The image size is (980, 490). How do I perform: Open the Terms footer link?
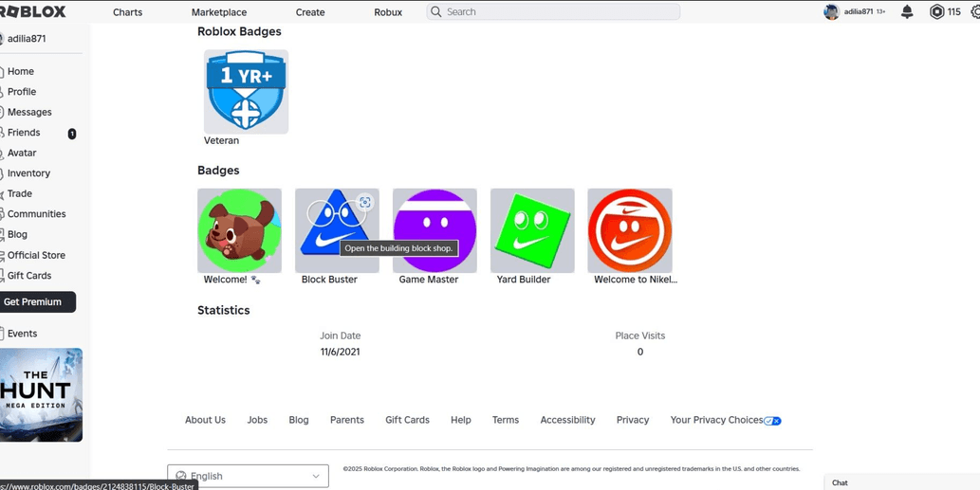click(x=505, y=420)
